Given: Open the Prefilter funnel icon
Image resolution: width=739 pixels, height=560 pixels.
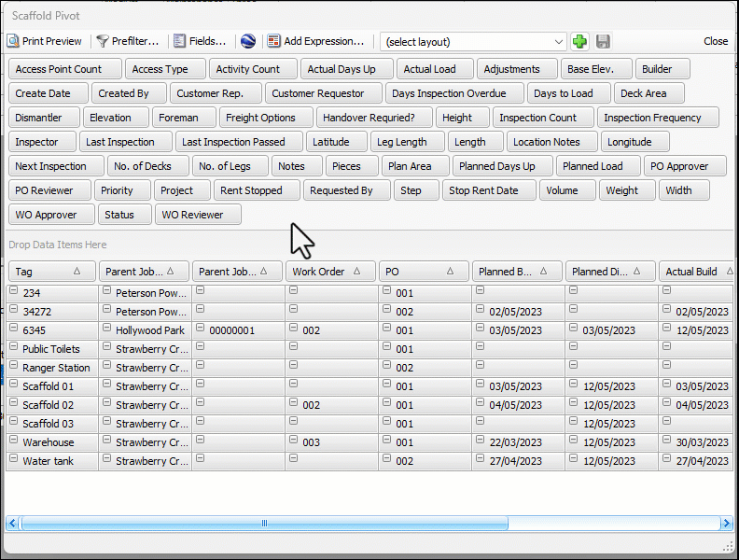Looking at the screenshot, I should pos(103,41).
